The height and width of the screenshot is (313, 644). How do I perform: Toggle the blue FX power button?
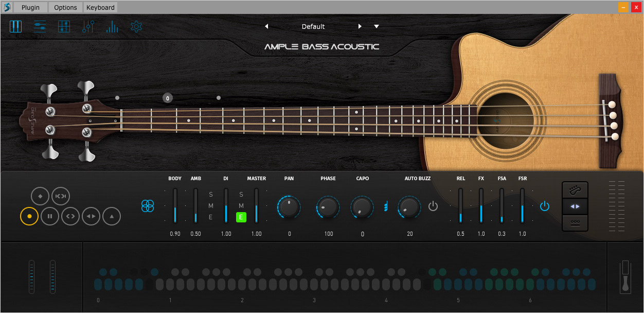coord(545,206)
